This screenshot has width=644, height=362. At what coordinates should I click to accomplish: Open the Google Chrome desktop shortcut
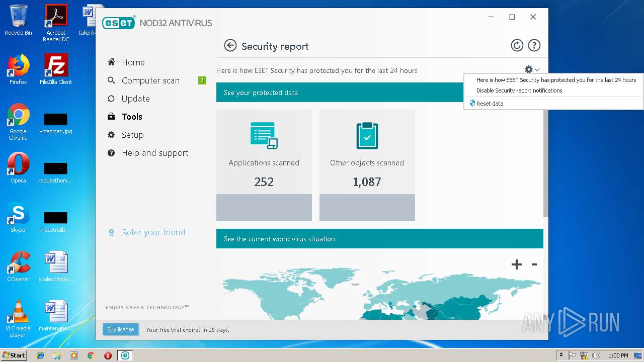[18, 122]
